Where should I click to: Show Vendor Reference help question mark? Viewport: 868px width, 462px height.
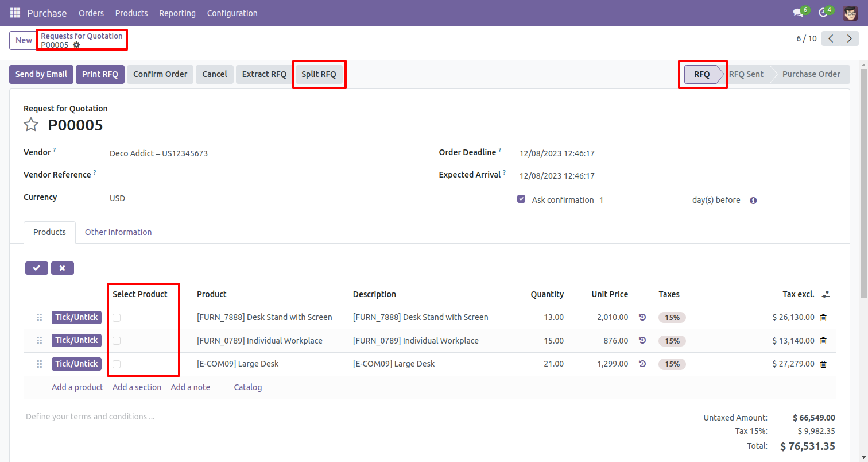click(95, 172)
